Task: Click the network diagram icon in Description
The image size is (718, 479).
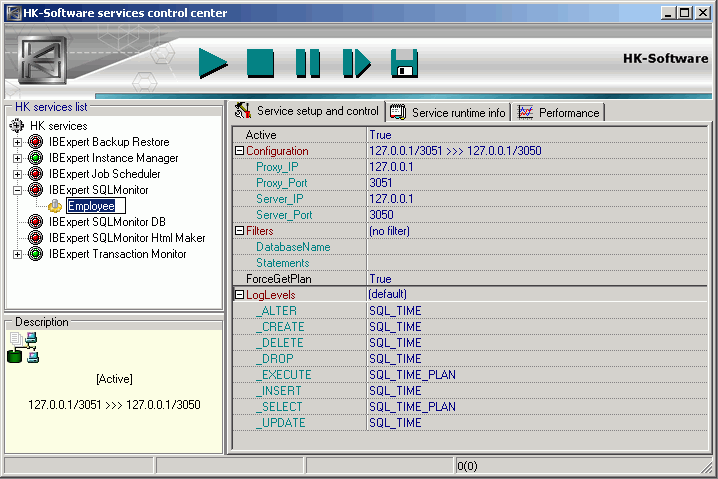Action: click(23, 348)
